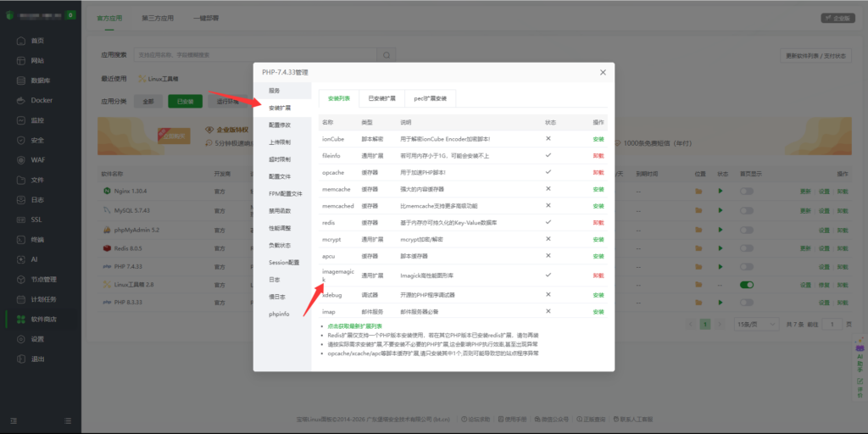Toggle 首页显示 for phpMyAdmin row

click(x=746, y=230)
